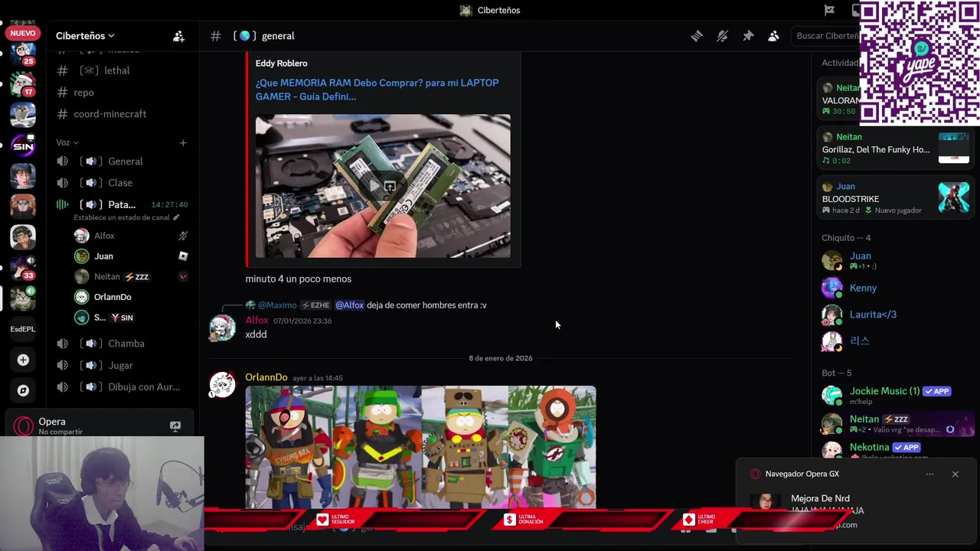Toggle notification settings bell icon

click(722, 36)
